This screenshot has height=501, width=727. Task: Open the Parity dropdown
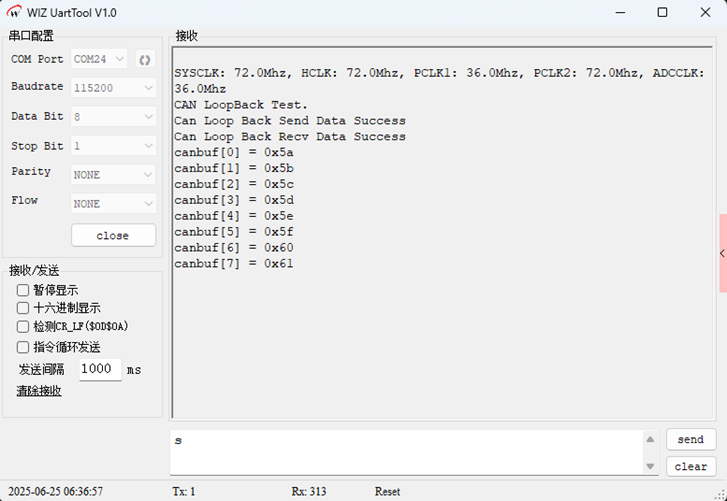pyautogui.click(x=113, y=175)
